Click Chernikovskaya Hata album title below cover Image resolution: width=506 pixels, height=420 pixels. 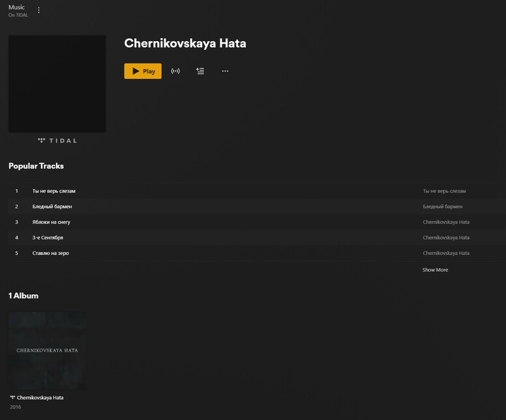[40, 398]
